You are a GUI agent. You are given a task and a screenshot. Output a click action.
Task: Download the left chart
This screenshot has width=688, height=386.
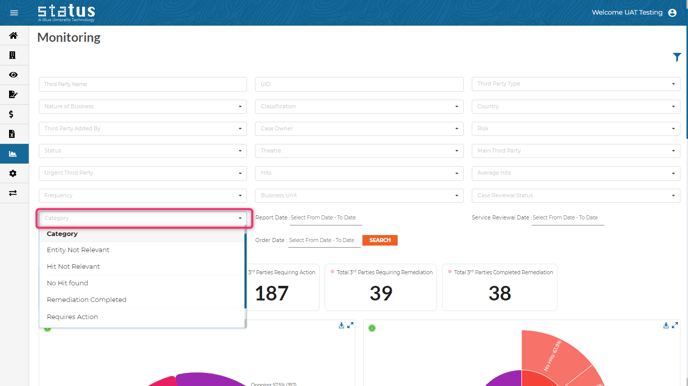[x=341, y=325]
